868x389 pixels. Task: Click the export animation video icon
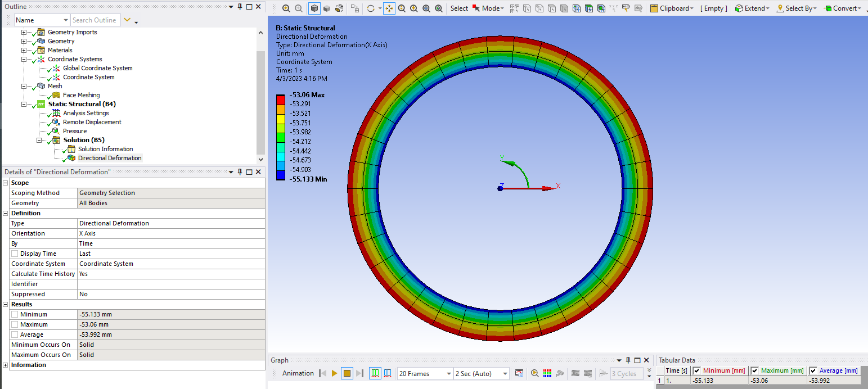[519, 373]
